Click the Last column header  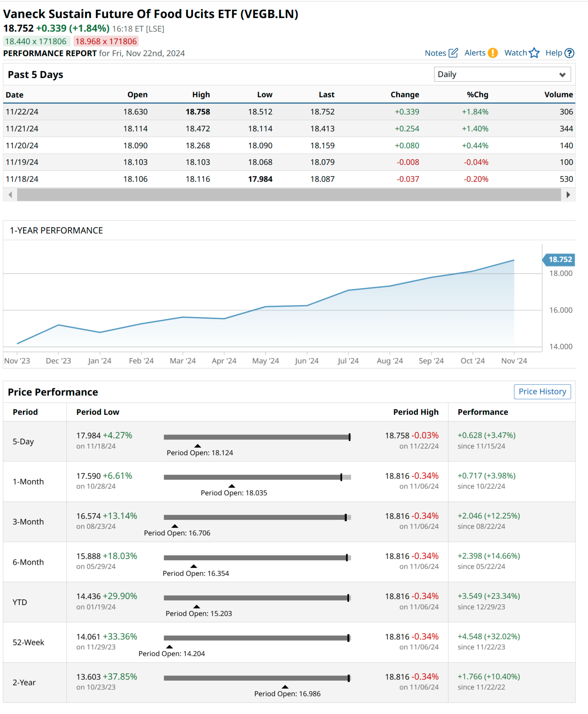[x=327, y=94]
